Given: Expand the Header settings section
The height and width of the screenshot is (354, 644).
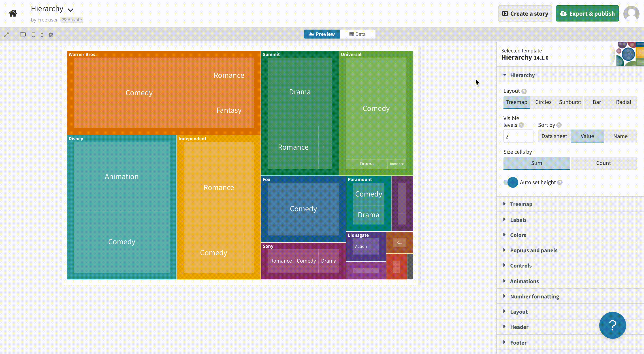Looking at the screenshot, I should [x=570, y=327].
